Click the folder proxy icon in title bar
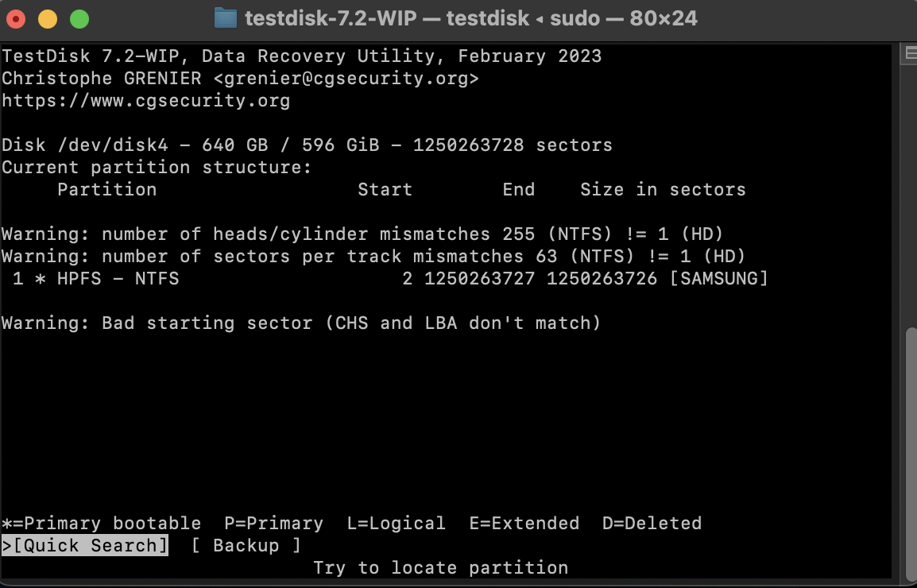 coord(225,19)
